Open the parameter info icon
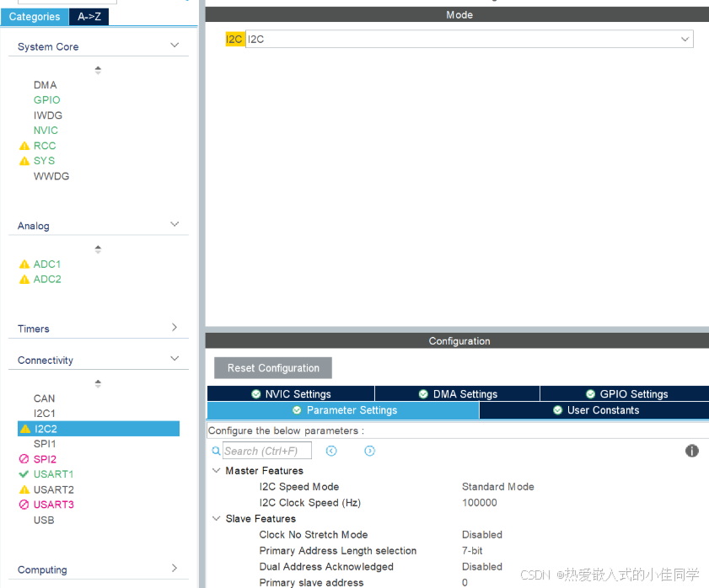This screenshot has height=588, width=709. 692,451
